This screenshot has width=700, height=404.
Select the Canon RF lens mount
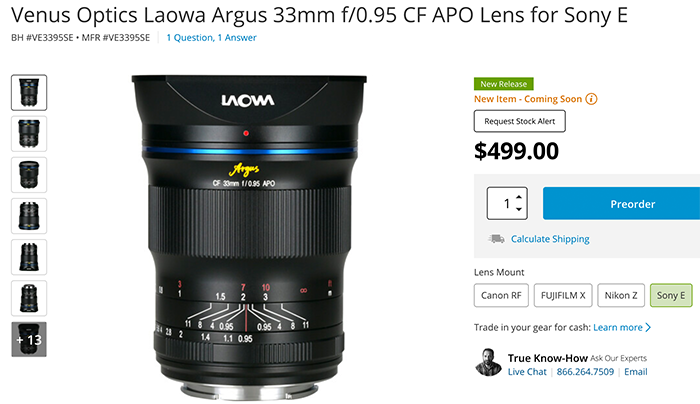pos(501,295)
